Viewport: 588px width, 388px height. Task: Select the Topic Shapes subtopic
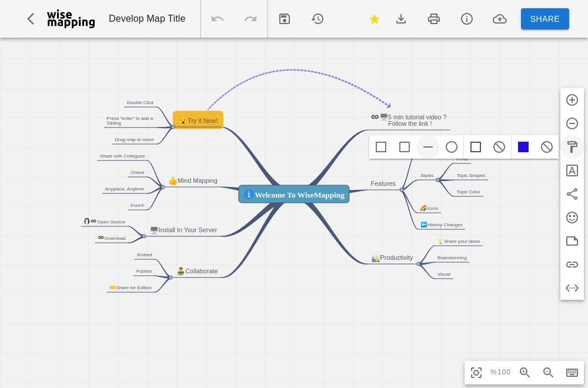click(x=470, y=175)
